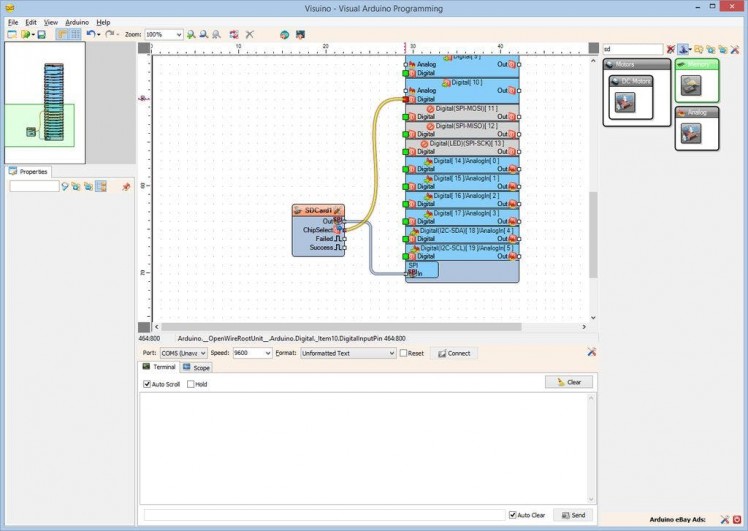Open the serial Speed dropdown
748x531 pixels.
tap(266, 353)
